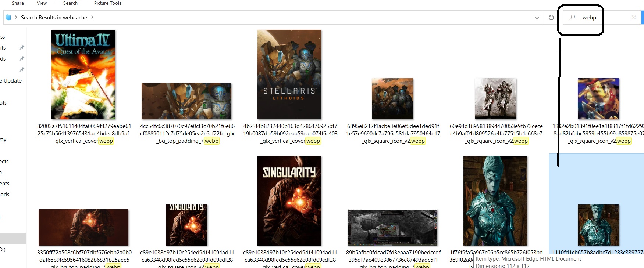Clear the .webp search with X

click(634, 18)
